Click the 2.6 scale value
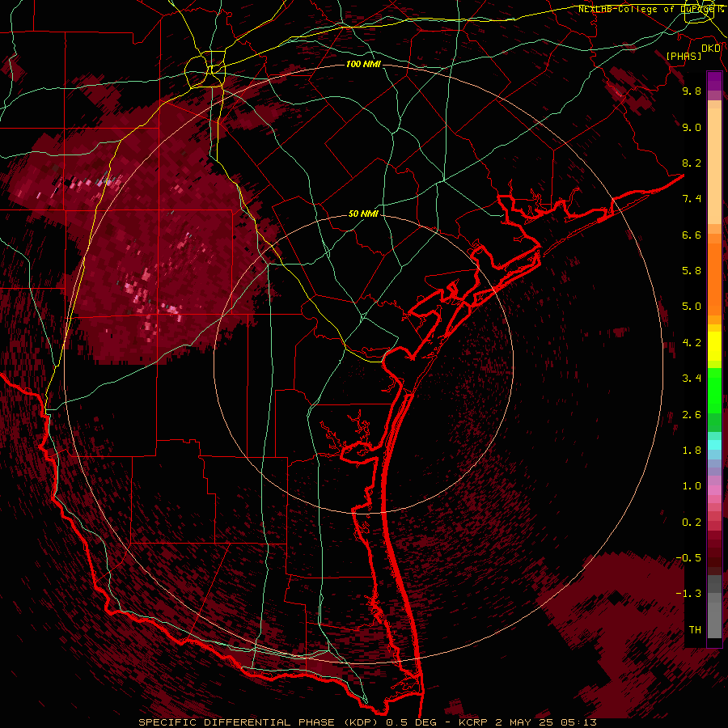 (x=692, y=415)
